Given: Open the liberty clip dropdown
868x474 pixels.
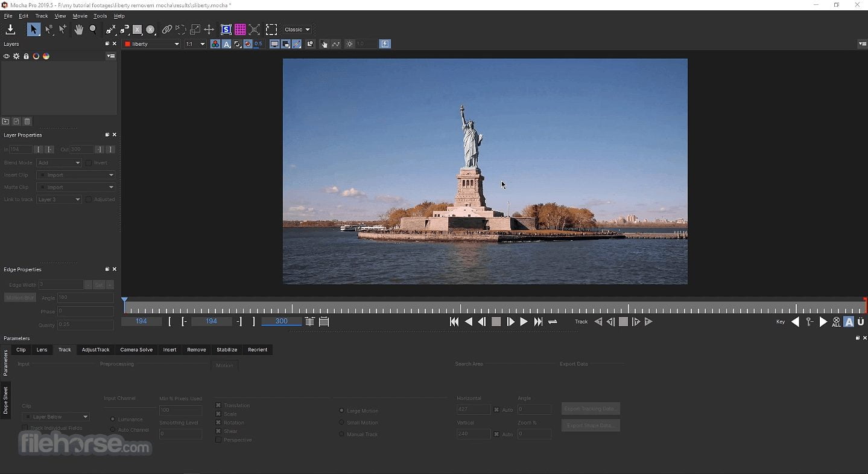Looking at the screenshot, I should (151, 44).
